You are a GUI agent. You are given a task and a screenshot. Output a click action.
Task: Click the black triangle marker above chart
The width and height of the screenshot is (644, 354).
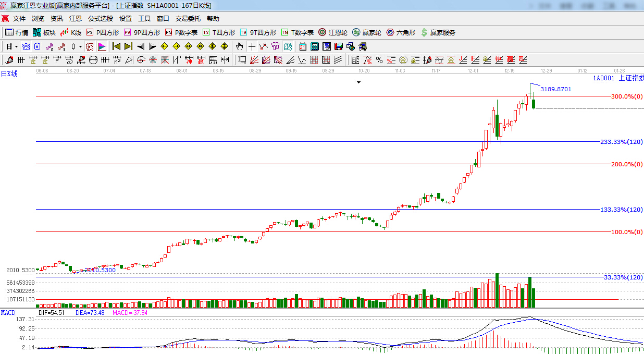(358, 82)
